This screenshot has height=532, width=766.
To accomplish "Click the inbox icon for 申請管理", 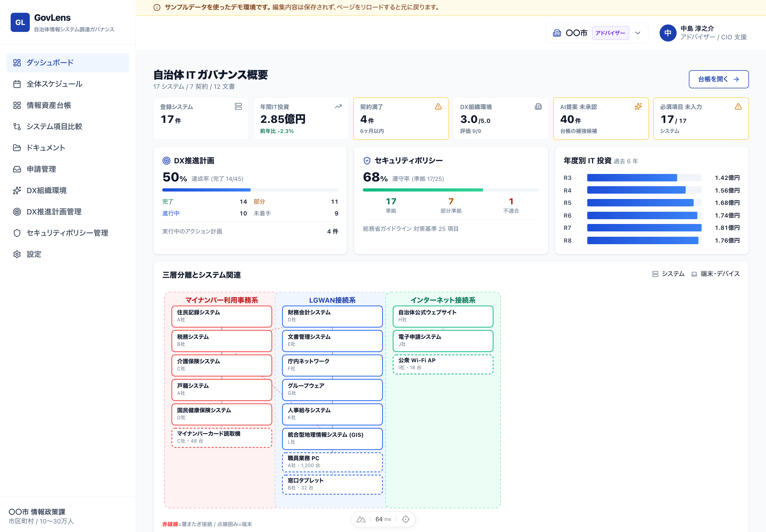I will 17,169.
